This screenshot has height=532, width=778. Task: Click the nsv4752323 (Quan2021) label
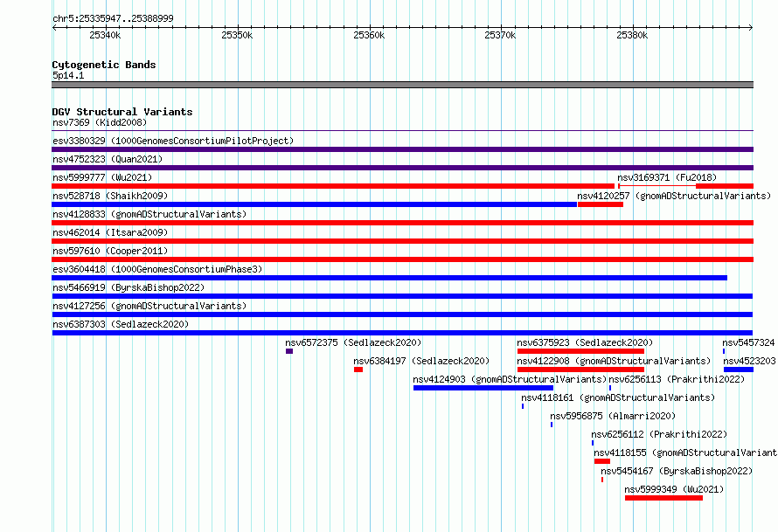coord(108,159)
